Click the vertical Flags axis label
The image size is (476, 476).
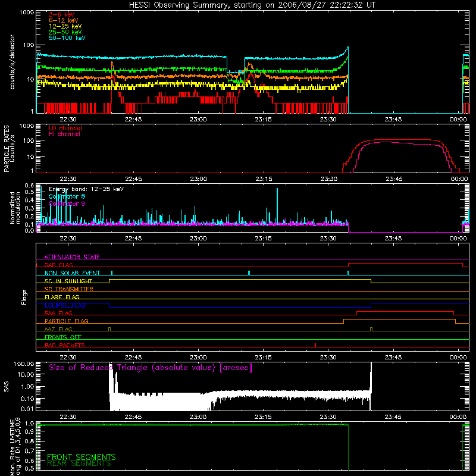pos(24,297)
